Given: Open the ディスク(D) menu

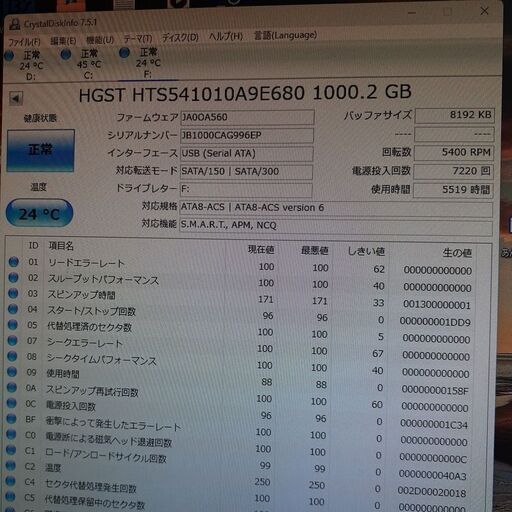Looking at the screenshot, I should click(180, 38).
